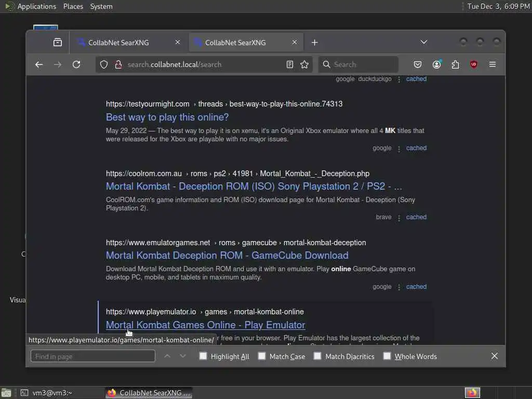Enable Match Diacritics checkbox
The image size is (532, 399).
click(317, 356)
